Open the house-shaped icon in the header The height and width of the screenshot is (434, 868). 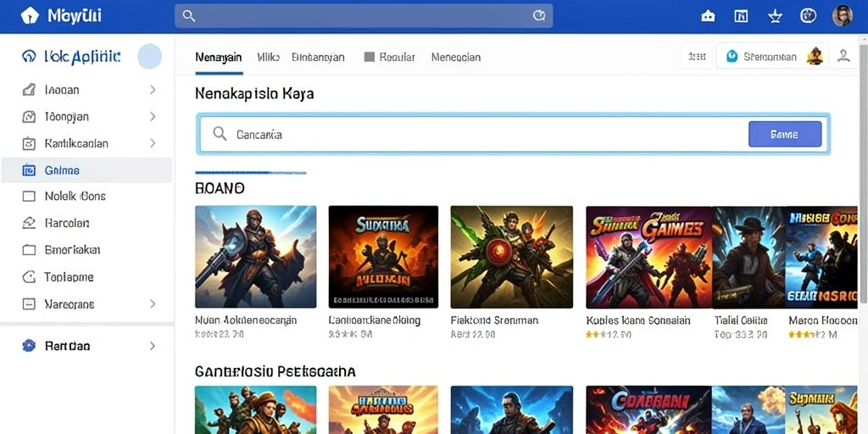(x=708, y=16)
